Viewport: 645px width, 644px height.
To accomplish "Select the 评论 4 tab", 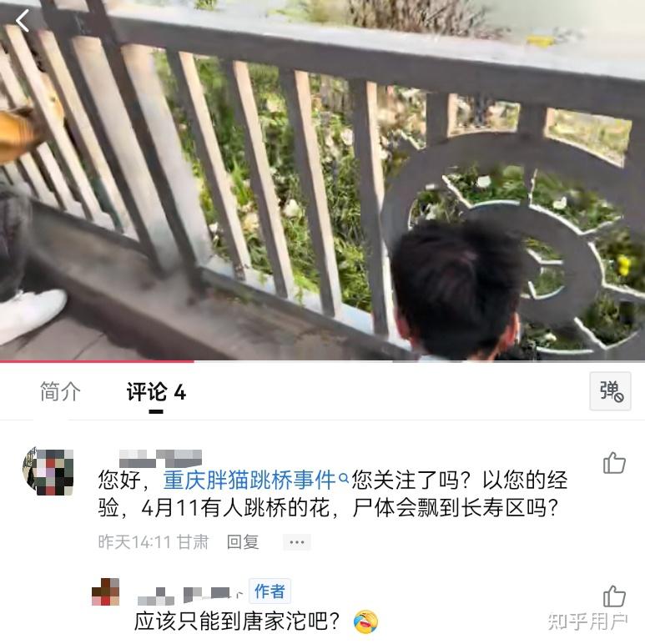I will (156, 392).
